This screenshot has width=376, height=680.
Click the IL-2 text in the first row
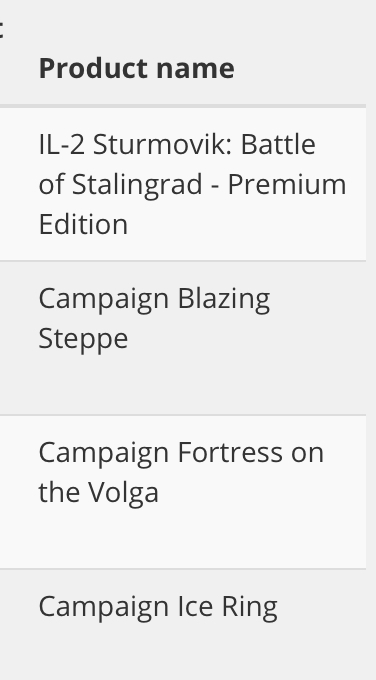point(62,144)
